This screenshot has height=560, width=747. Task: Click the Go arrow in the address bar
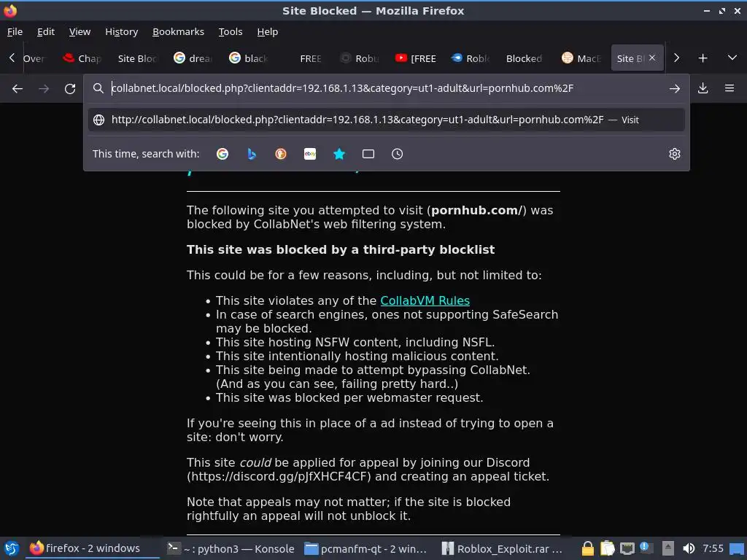[674, 88]
